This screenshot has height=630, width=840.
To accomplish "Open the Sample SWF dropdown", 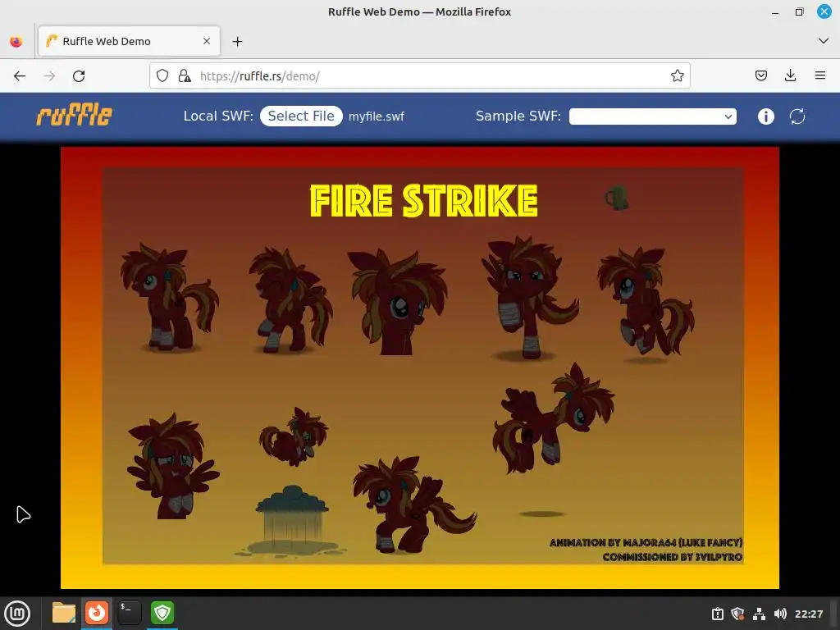I will [652, 116].
